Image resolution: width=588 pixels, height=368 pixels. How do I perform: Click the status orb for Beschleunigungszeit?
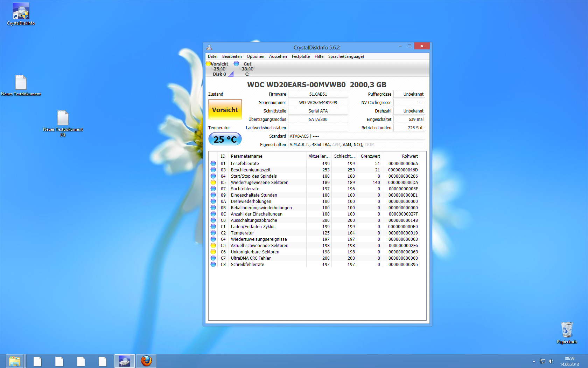click(x=213, y=170)
